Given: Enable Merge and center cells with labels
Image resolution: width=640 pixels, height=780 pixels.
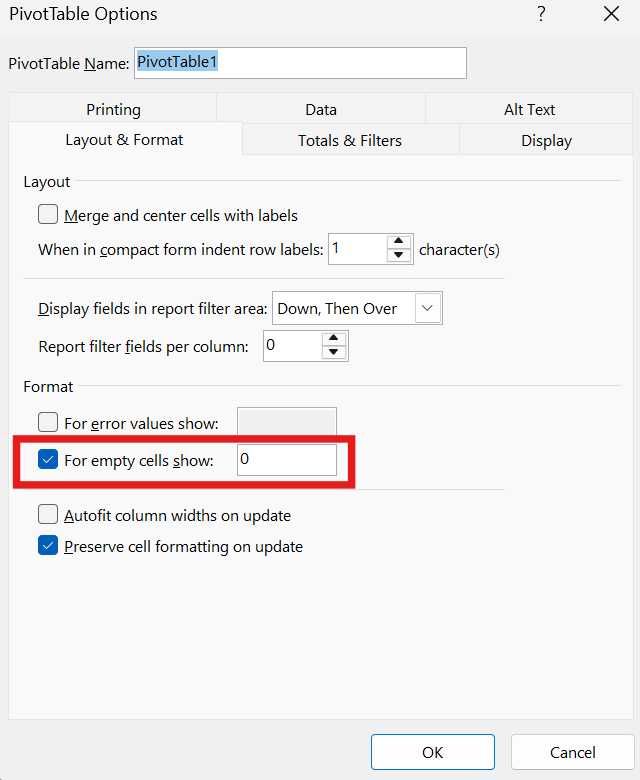Looking at the screenshot, I should point(48,215).
